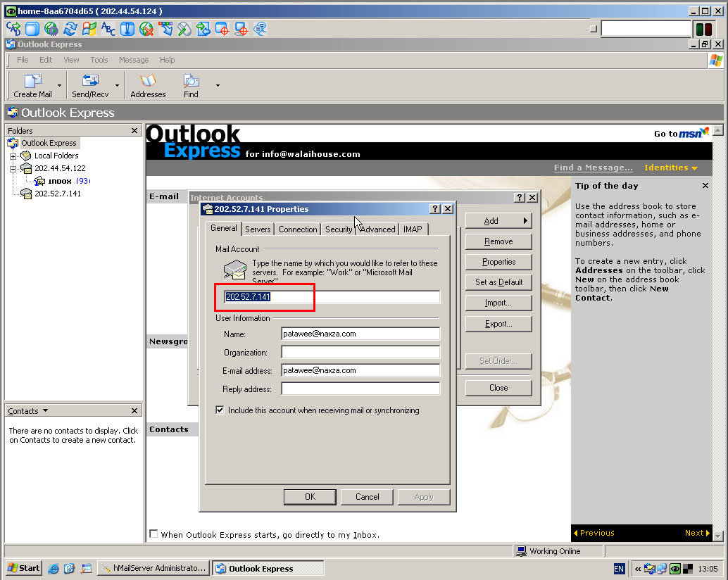728x580 pixels.
Task: Show the connection status window icon
Action: tap(127, 29)
